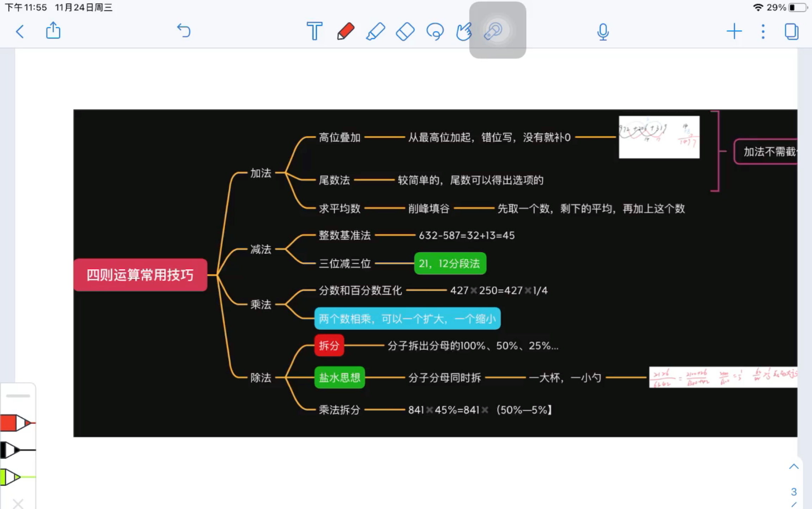This screenshot has height=509, width=812.
Task: Select the Lasso selection tool
Action: [435, 32]
